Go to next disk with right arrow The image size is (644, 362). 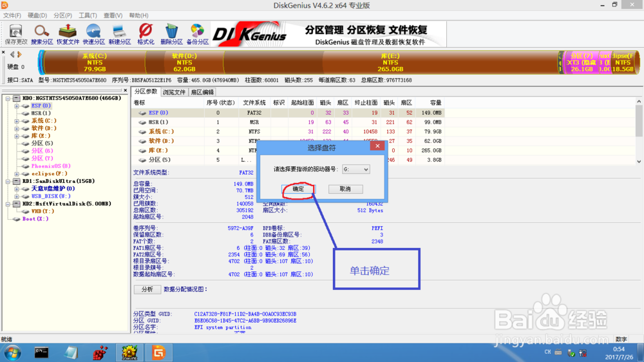click(19, 54)
